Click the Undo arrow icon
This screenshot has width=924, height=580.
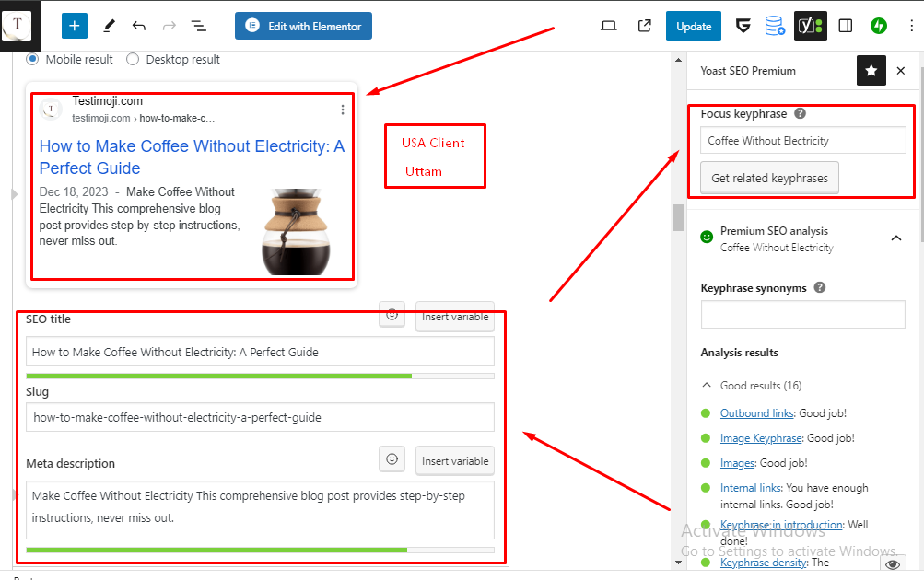139,26
